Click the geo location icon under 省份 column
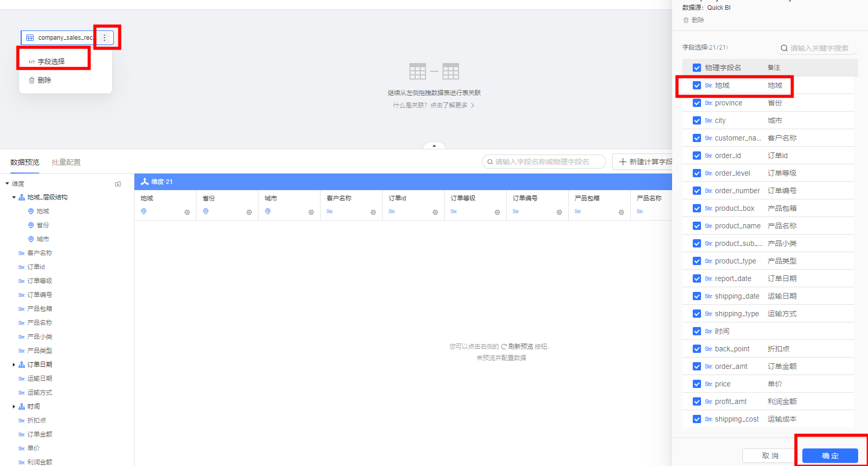Image resolution: width=868 pixels, height=466 pixels. point(206,211)
